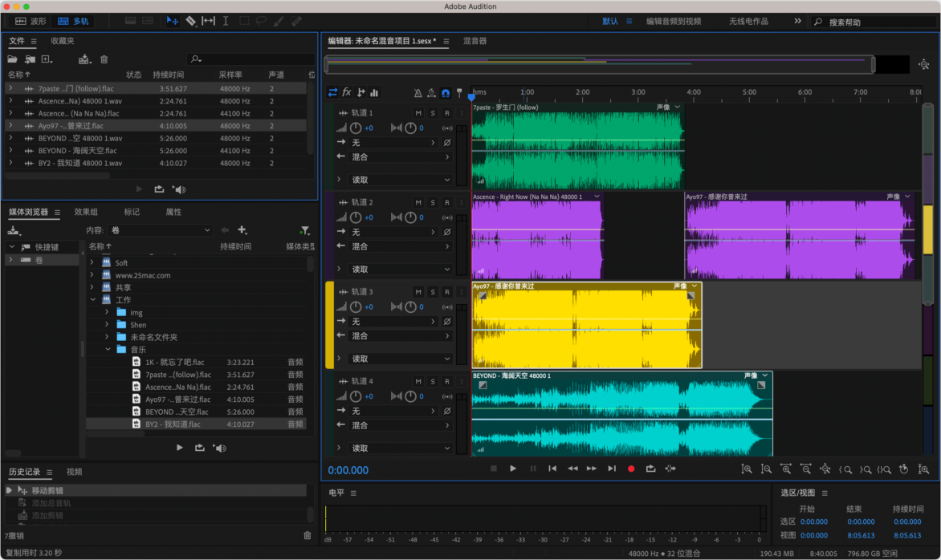The width and height of the screenshot is (941, 560).
Task: Open 轨道 1 input dropdown 无
Action: click(393, 143)
